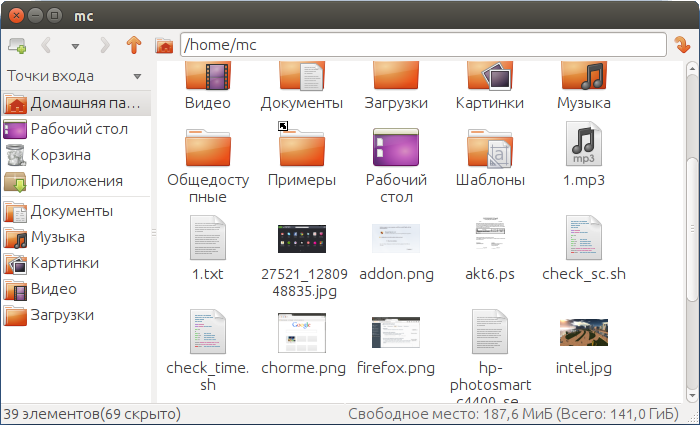Screen dimensions: 700x425
Task: Select the hp-photosmart file icon
Action: click(x=490, y=332)
